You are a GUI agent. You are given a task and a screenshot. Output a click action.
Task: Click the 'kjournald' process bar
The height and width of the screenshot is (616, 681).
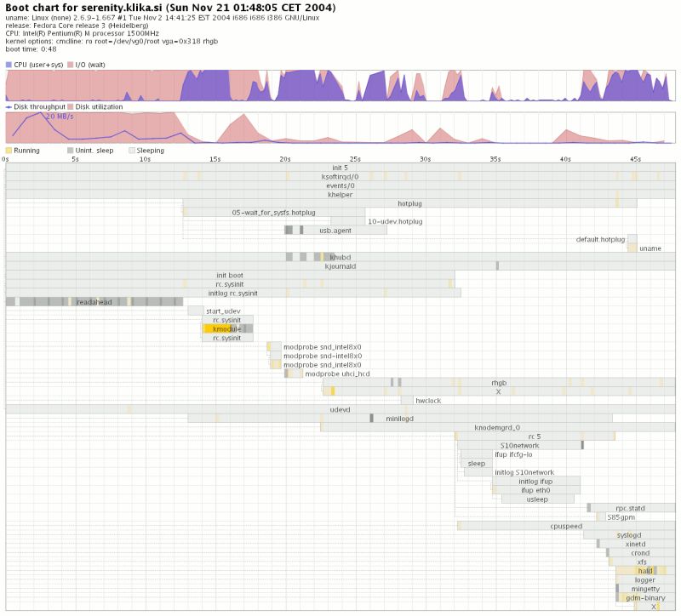(340, 266)
